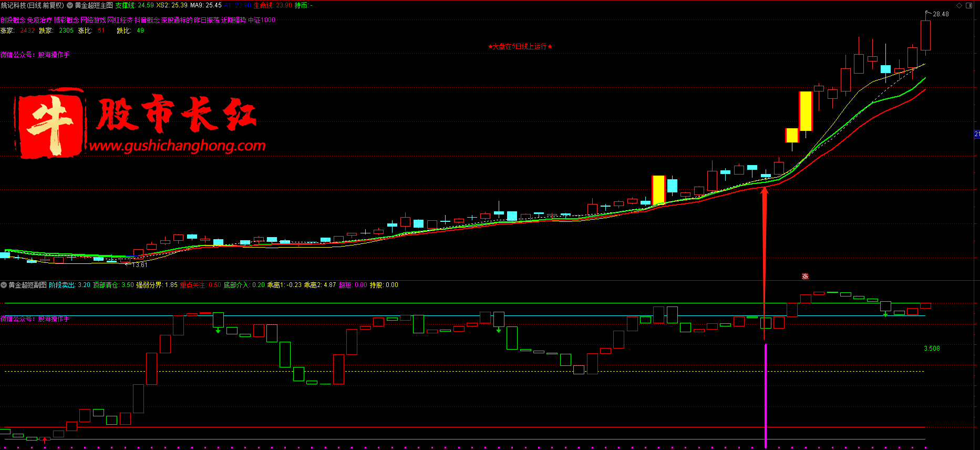Click 跌家 2305 count

click(56, 30)
